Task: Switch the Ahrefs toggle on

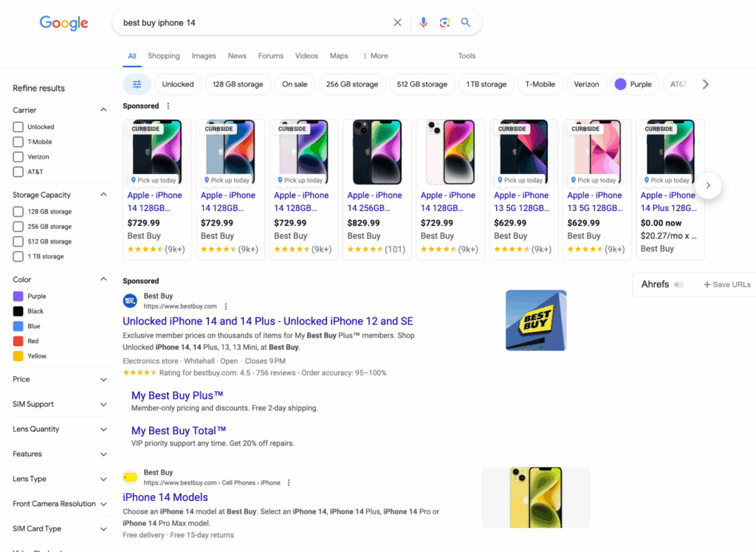Action: coord(679,285)
